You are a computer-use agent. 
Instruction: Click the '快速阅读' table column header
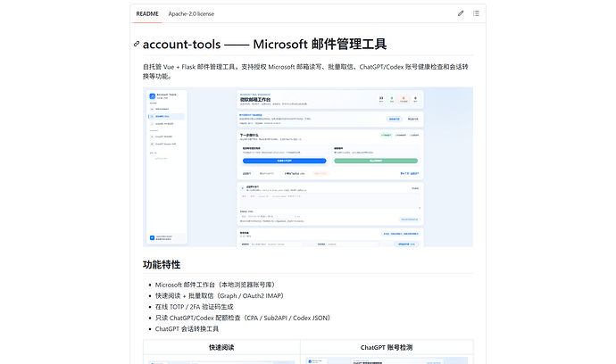point(221,348)
